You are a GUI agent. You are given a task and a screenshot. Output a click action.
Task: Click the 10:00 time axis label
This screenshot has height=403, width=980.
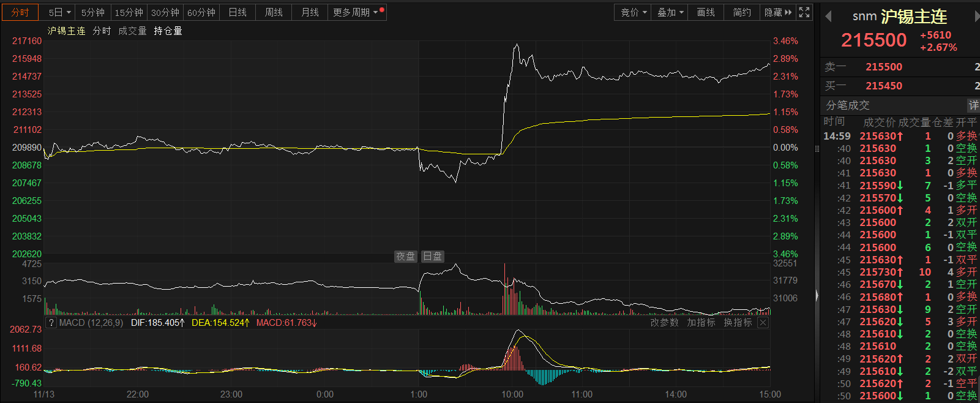click(512, 394)
